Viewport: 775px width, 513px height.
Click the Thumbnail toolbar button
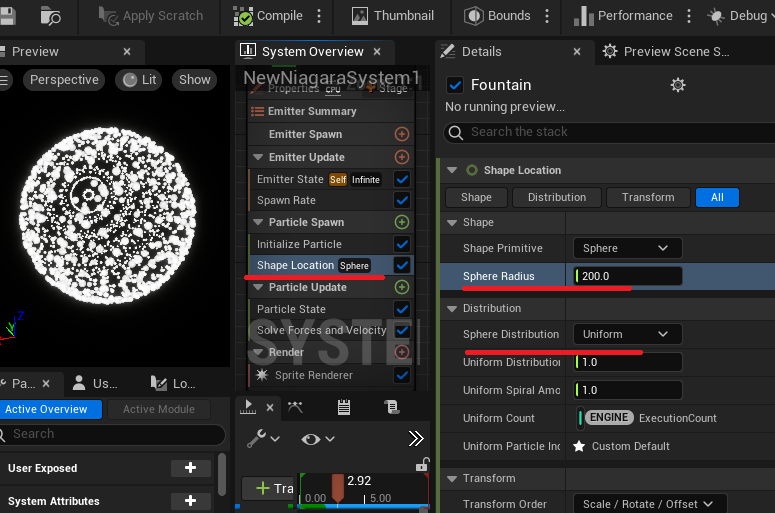pyautogui.click(x=393, y=16)
